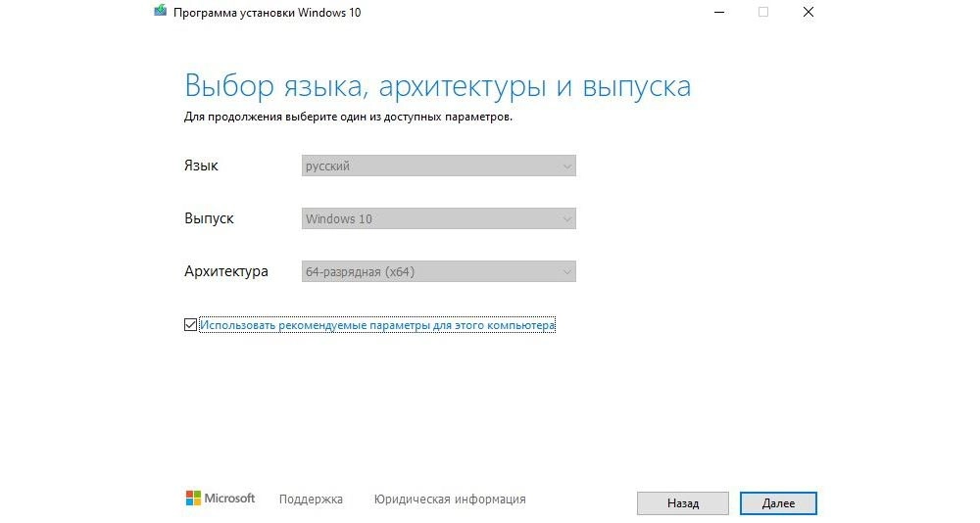Click the Назад button
The image size is (980, 523).
[682, 503]
